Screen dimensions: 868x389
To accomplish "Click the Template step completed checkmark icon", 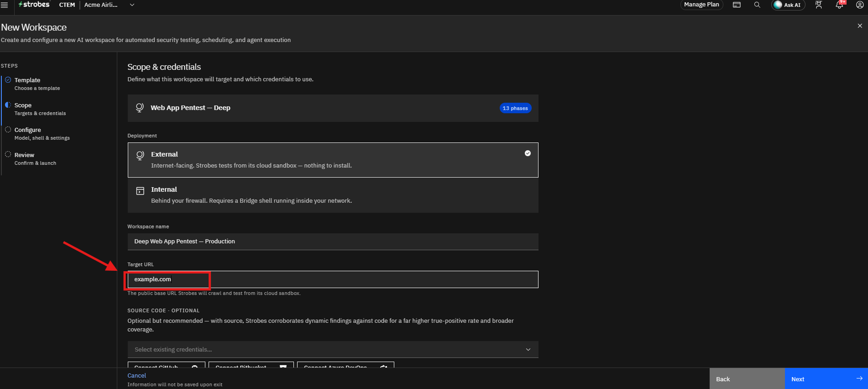I will (8, 80).
